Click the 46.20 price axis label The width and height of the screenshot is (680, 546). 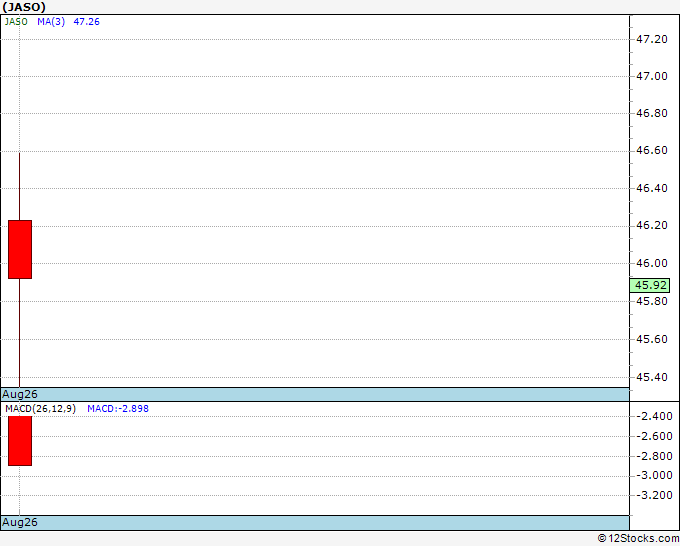click(x=651, y=226)
